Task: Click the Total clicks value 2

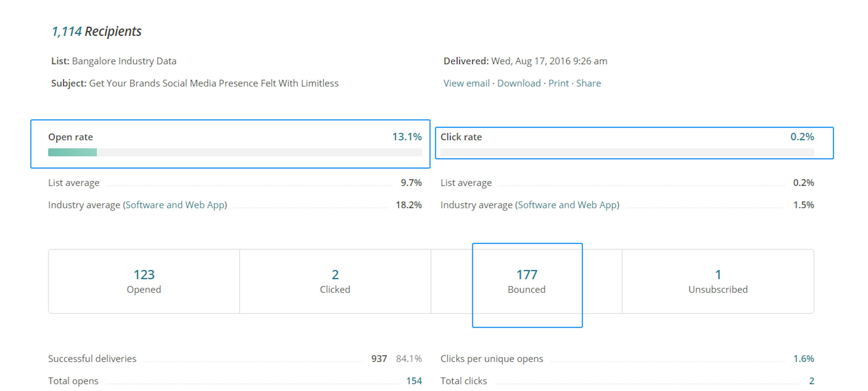Action: [811, 381]
